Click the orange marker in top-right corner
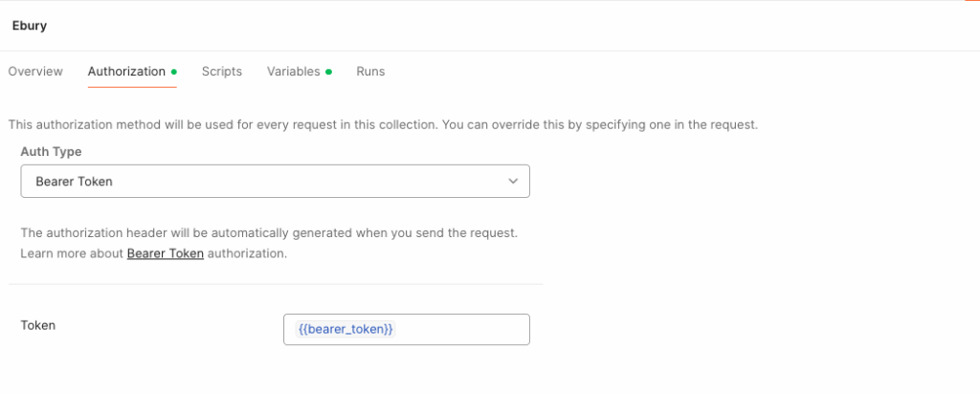The height and width of the screenshot is (393, 980). (x=972, y=1)
